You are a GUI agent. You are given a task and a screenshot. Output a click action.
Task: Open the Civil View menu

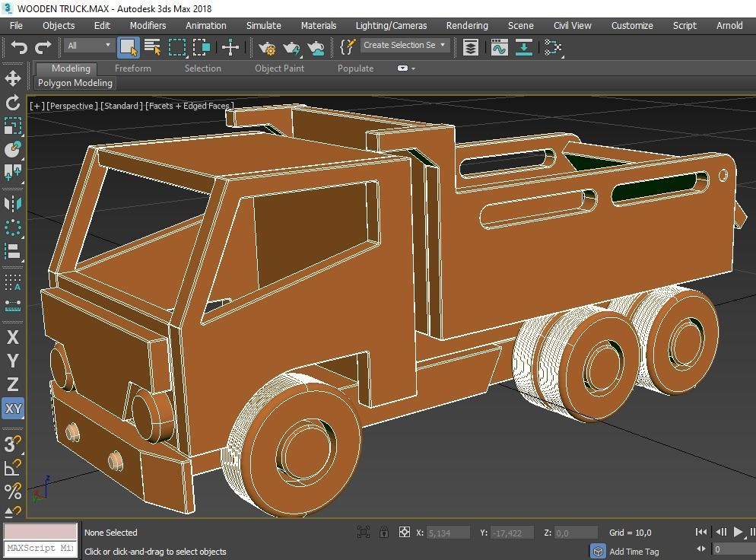coord(572,26)
